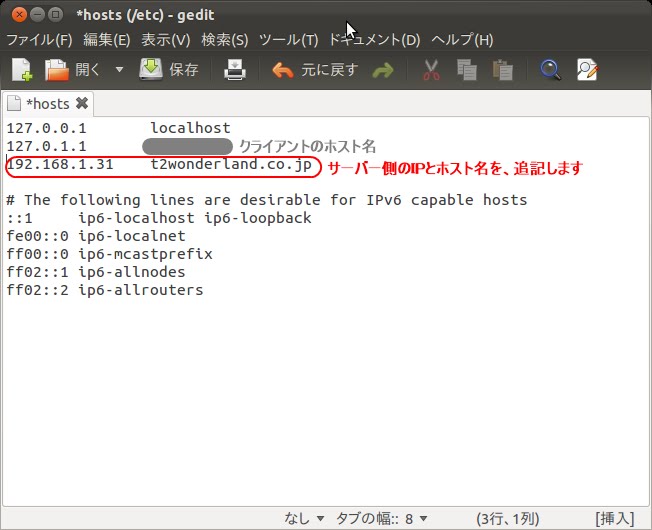Image resolution: width=652 pixels, height=530 pixels.
Task: Click the [挿入] insert mode indicator
Action: click(x=615, y=518)
